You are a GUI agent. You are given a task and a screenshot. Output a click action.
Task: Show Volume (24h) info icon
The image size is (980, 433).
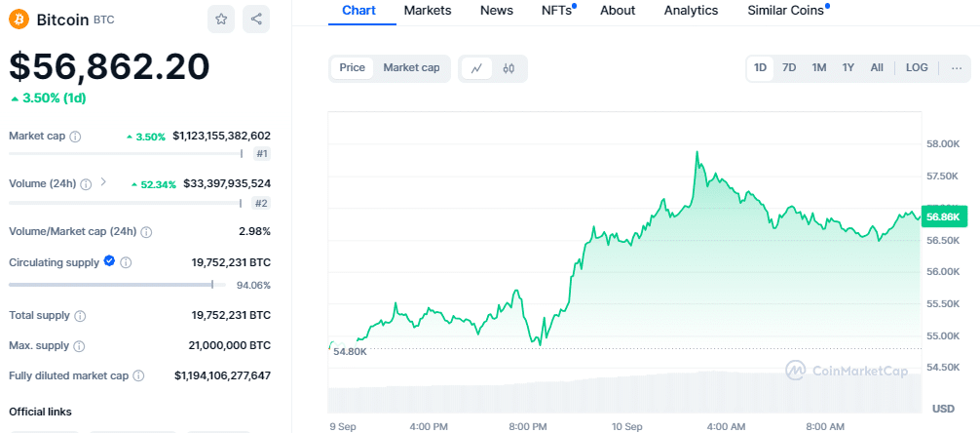pyautogui.click(x=87, y=184)
